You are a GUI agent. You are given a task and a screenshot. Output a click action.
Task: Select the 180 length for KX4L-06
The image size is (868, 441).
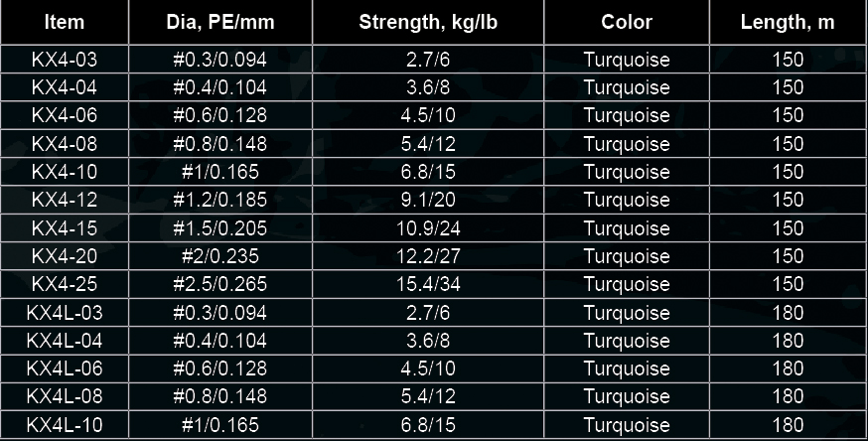point(788,368)
